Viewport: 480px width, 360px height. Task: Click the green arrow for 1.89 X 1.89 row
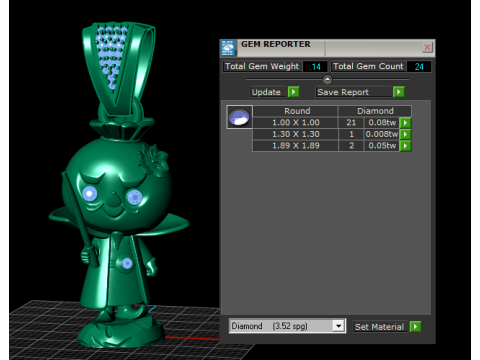point(405,146)
